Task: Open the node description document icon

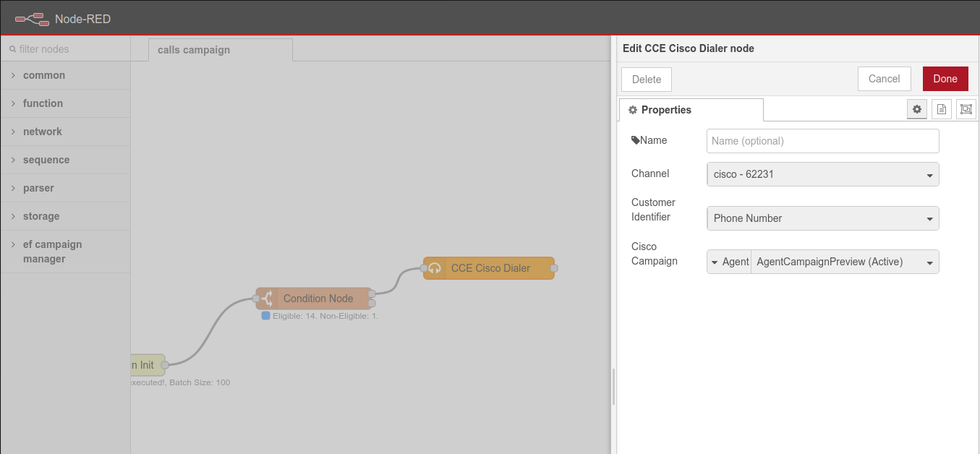Action: [941, 109]
